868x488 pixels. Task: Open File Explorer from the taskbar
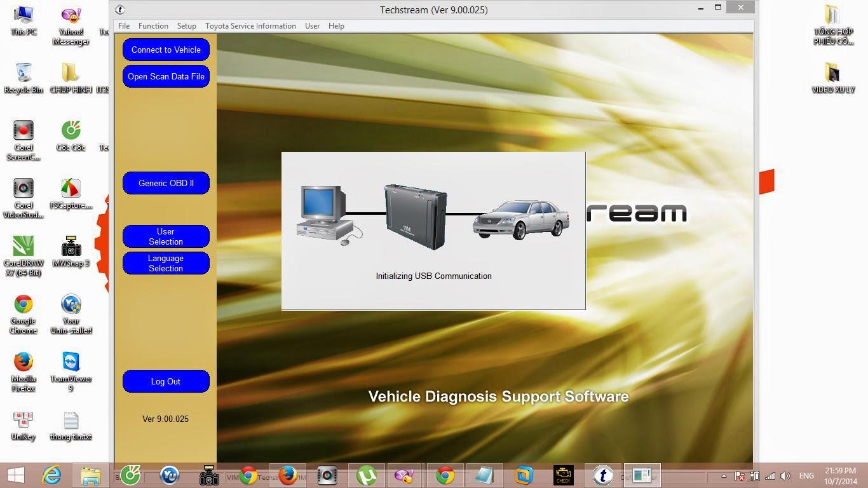[x=91, y=475]
